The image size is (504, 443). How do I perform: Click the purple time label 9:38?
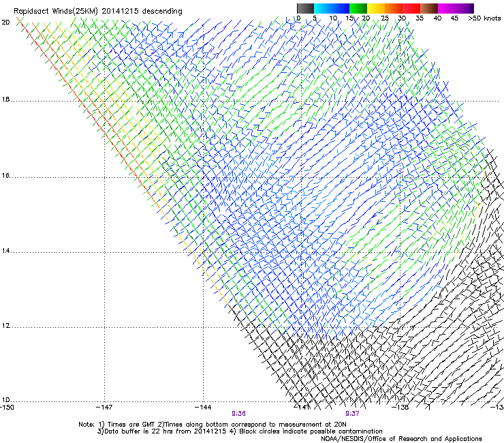[238, 414]
